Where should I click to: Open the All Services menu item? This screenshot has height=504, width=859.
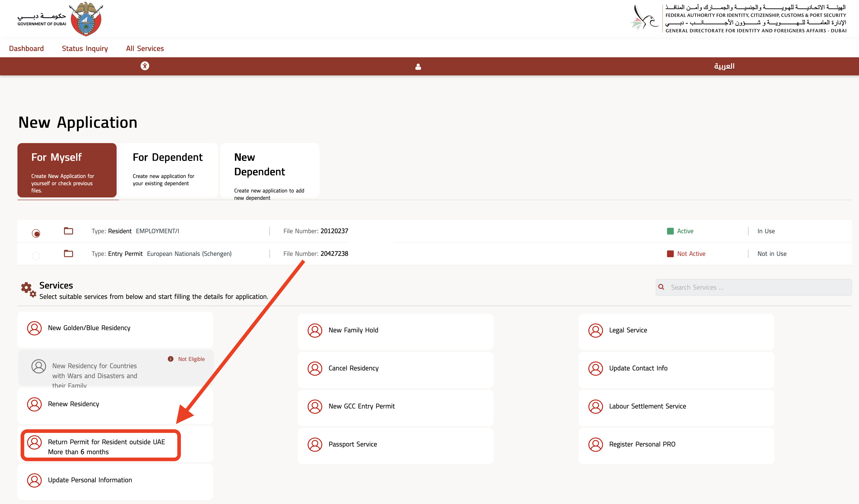tap(145, 48)
